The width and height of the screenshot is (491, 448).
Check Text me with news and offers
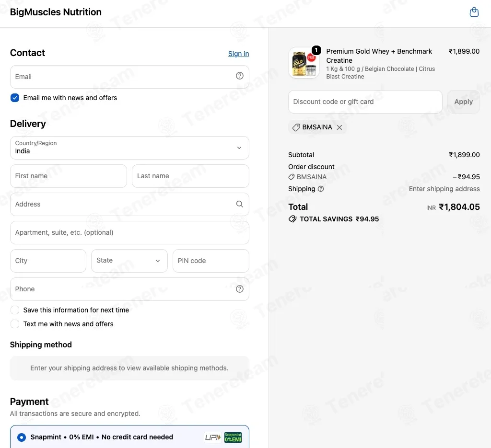[x=15, y=324]
